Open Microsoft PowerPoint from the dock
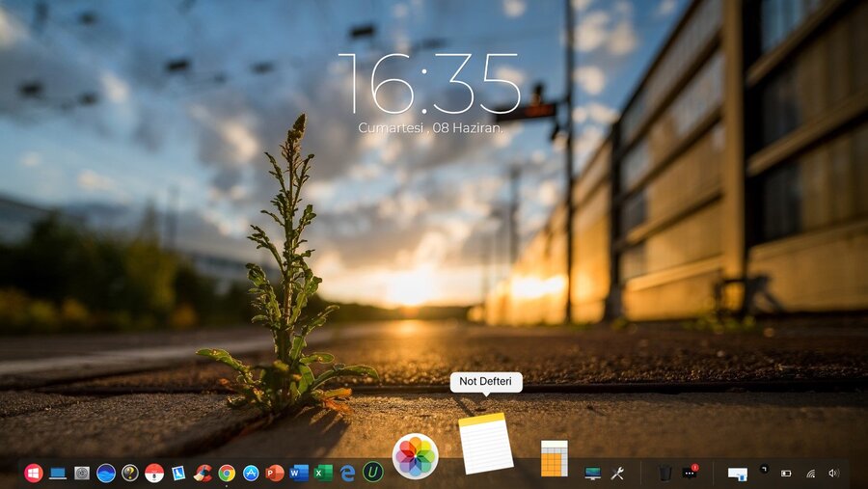 275,473
